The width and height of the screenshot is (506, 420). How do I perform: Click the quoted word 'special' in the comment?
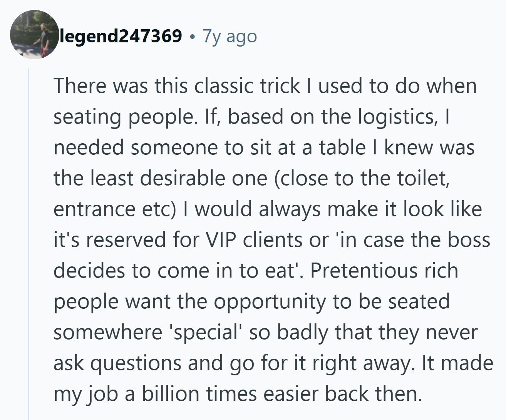(204, 332)
